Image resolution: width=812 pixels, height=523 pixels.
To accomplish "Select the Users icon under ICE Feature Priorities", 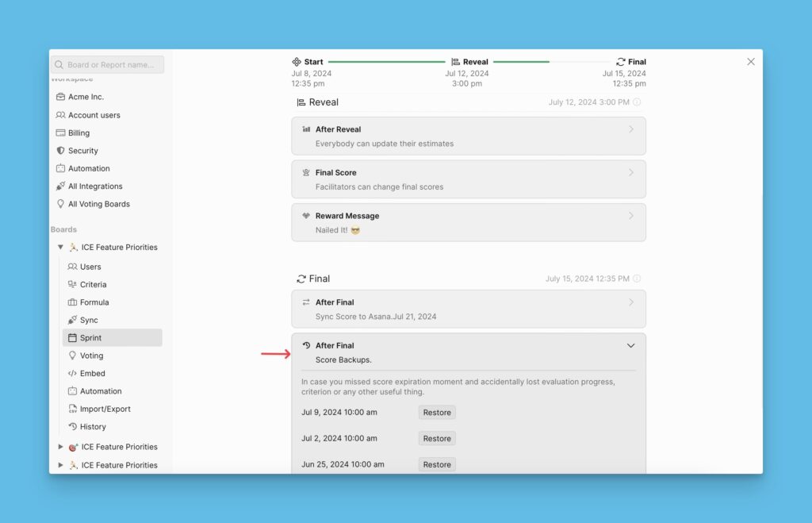I will coord(74,267).
